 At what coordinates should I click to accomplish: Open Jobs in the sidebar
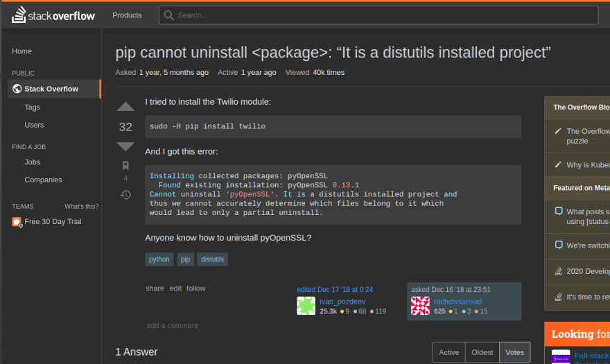33,162
